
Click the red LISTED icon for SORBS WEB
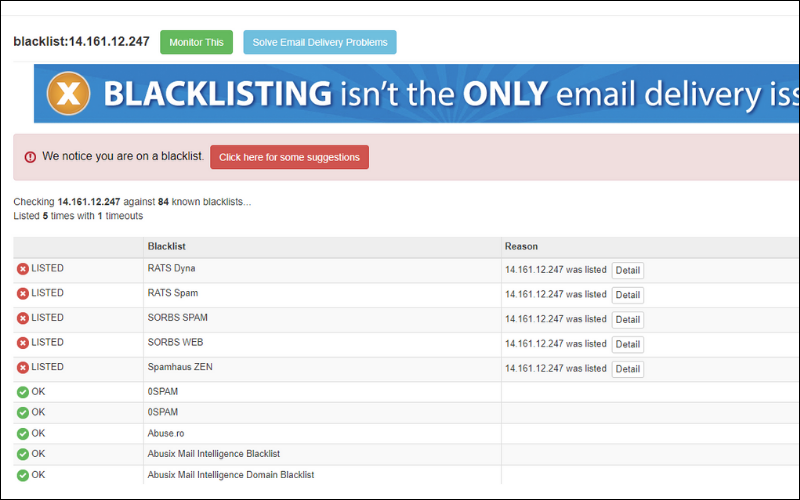(x=22, y=343)
